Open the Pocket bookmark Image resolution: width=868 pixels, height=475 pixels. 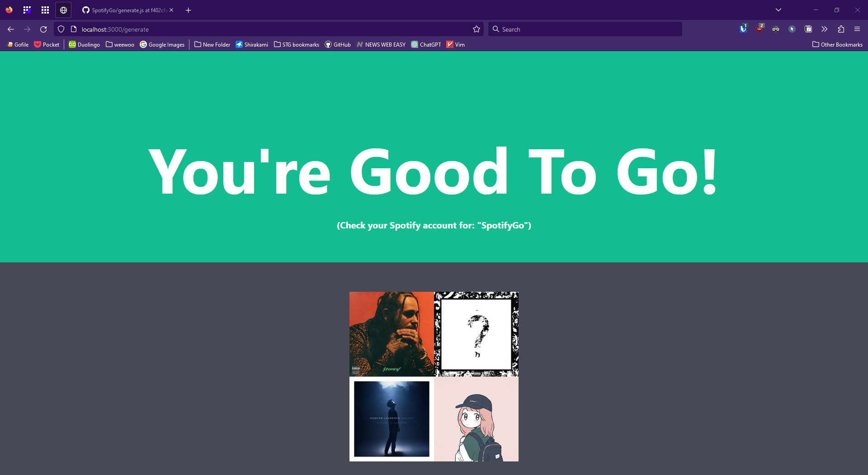(47, 45)
